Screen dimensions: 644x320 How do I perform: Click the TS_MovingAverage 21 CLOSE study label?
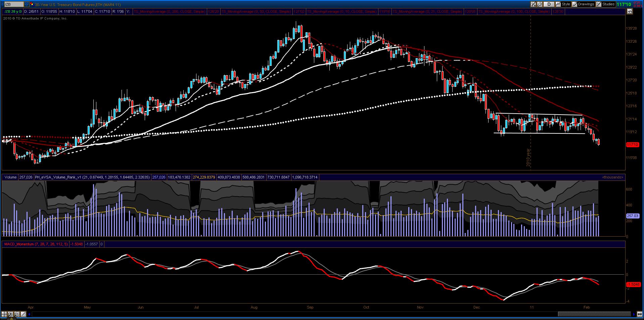point(427,11)
